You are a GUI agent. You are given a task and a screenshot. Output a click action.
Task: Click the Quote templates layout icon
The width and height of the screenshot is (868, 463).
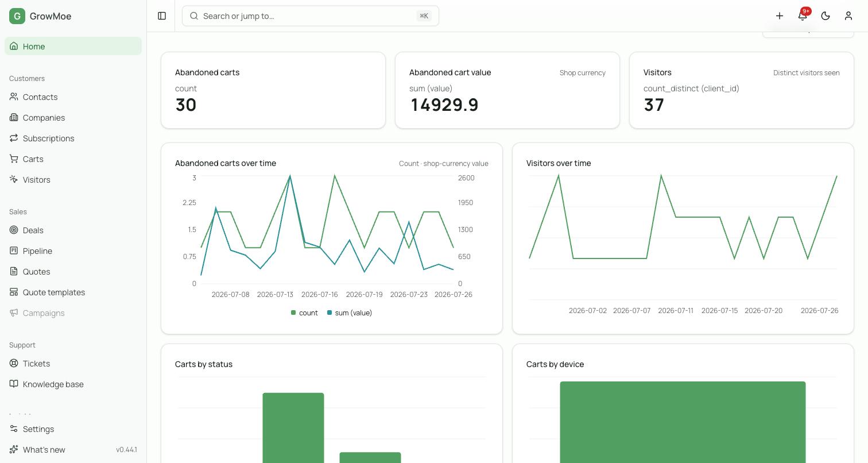(x=14, y=292)
